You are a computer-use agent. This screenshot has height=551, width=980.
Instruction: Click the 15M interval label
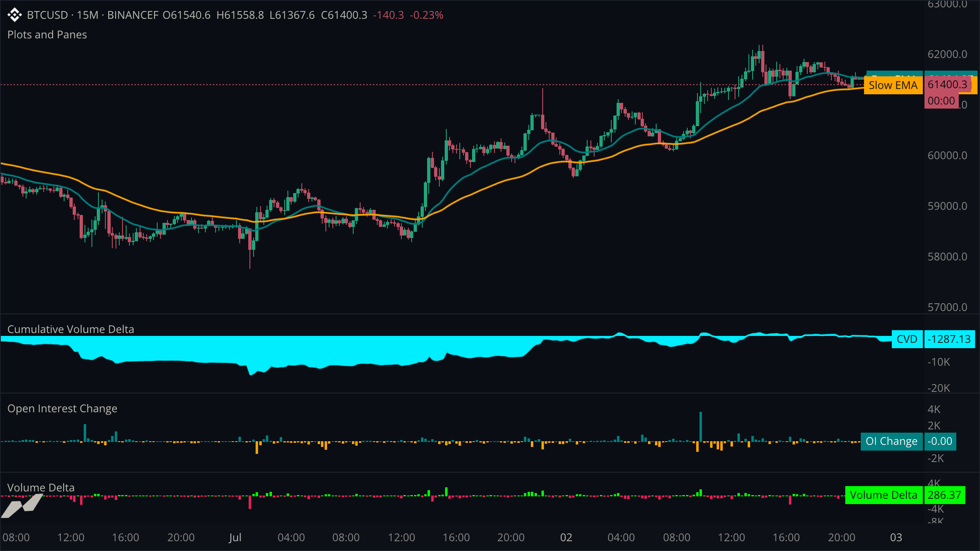(87, 15)
